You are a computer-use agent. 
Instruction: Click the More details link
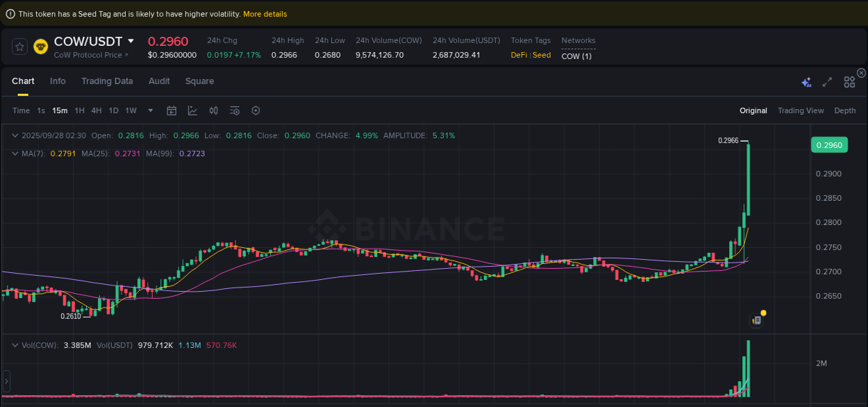(265, 13)
